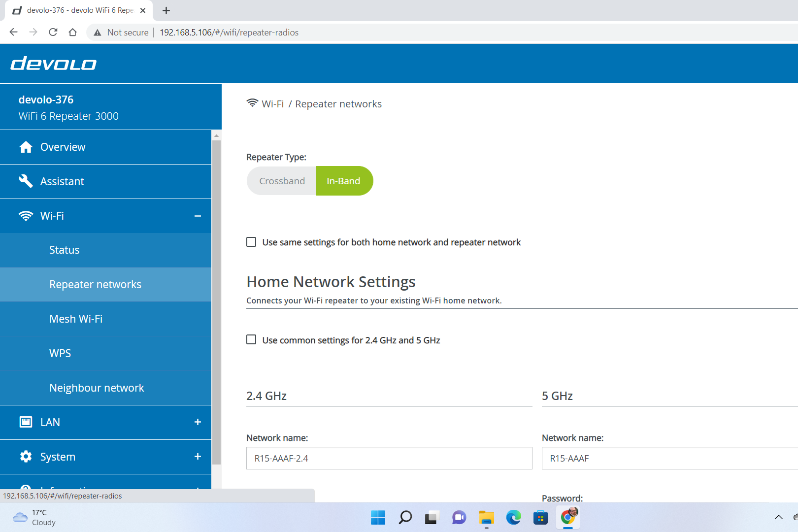Open Assistant via the wrench icon
Image resolution: width=798 pixels, height=532 pixels.
click(x=26, y=181)
